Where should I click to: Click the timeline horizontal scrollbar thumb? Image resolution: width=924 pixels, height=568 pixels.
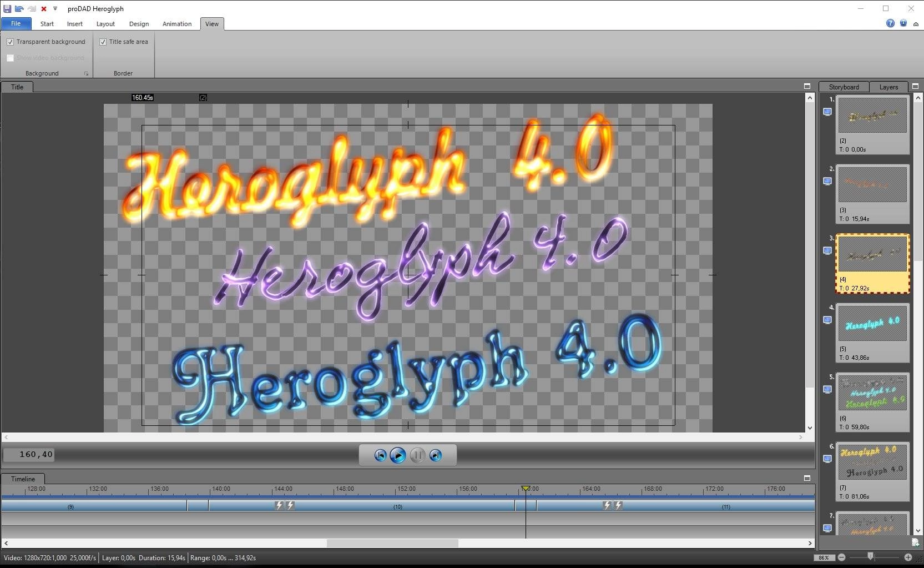tap(392, 543)
